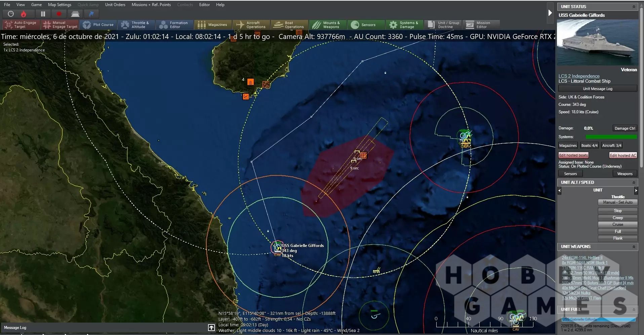Image resolution: width=644 pixels, height=335 pixels.
Task: Go to next unit with right arrow
Action: click(x=636, y=191)
